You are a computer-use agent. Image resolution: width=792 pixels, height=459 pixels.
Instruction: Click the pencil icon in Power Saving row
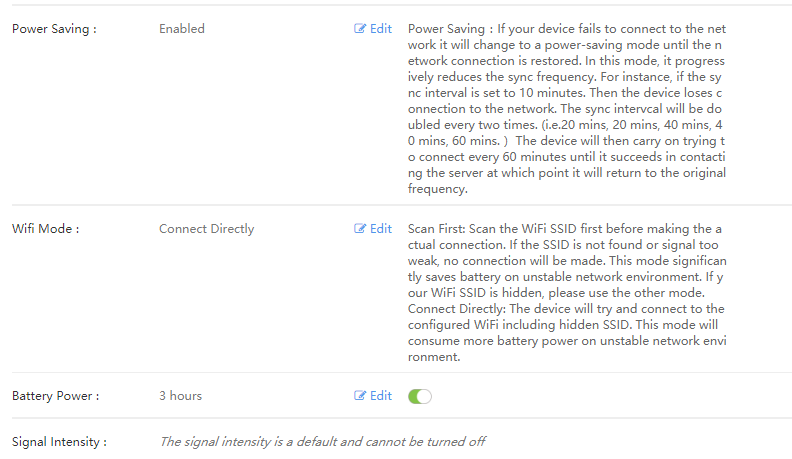360,29
